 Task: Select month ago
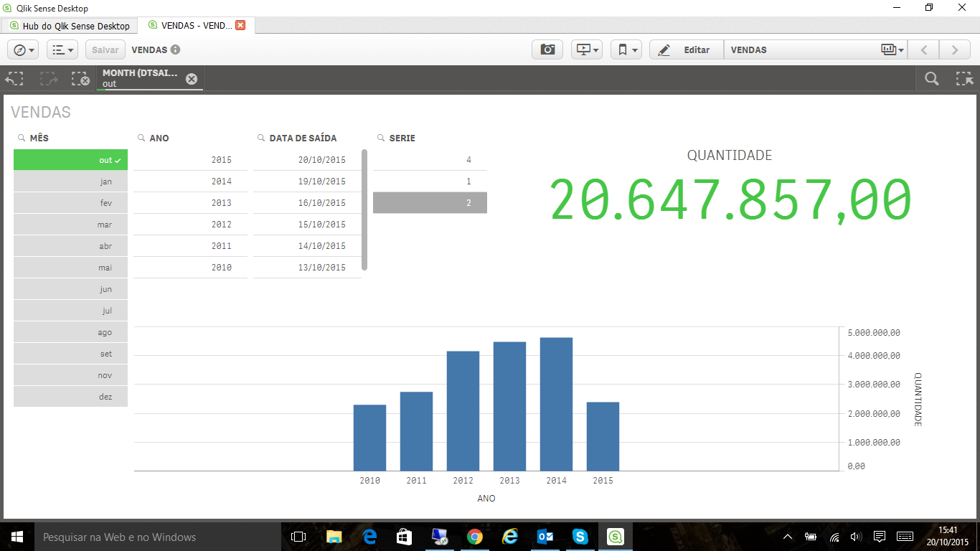click(x=70, y=332)
